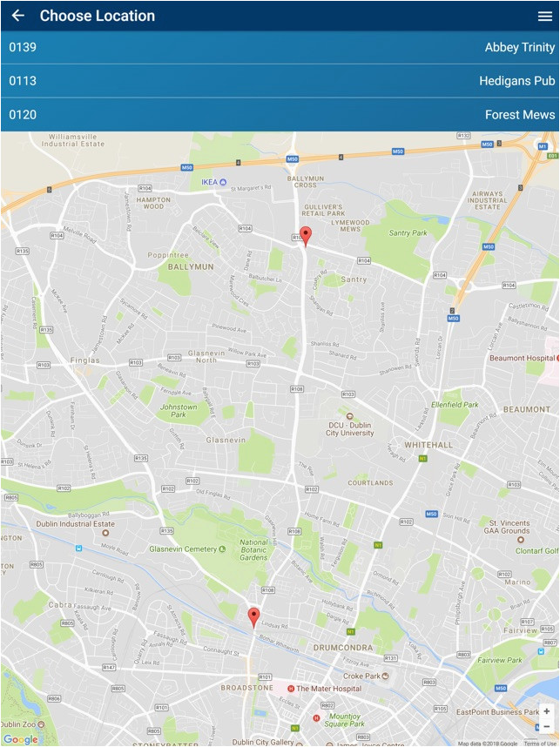560x747 pixels.
Task: Click the LYMEWOOD MEWS label
Action: click(350, 225)
